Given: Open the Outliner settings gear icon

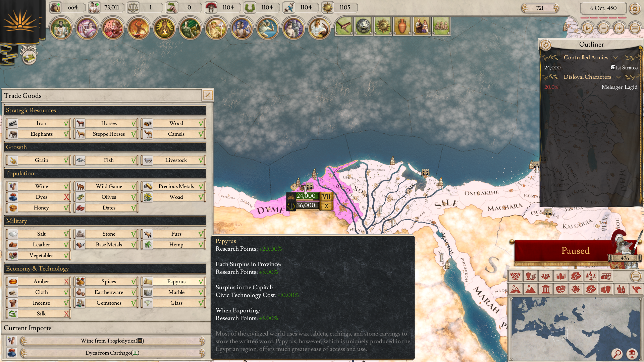Looking at the screenshot, I should 546,45.
